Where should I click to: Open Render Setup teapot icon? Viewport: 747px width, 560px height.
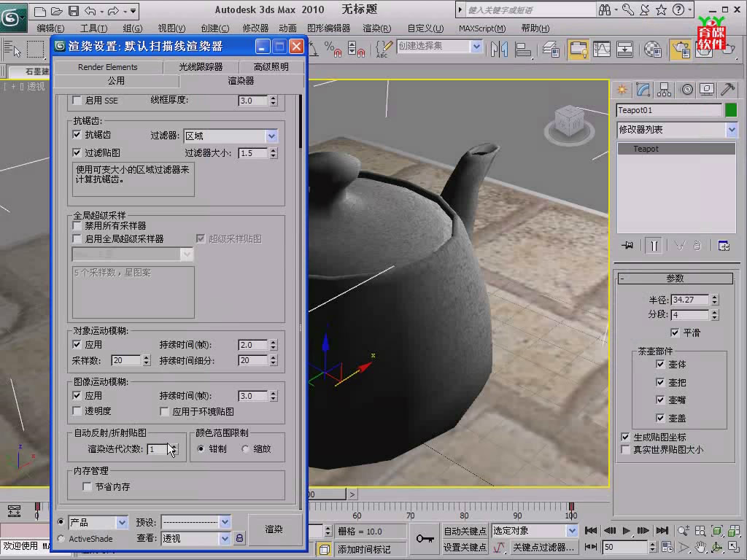click(x=680, y=49)
